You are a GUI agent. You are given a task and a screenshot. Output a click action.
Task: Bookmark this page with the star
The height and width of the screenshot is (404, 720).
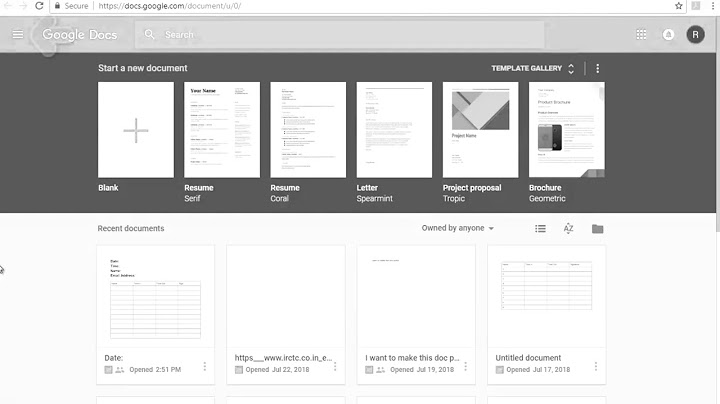pos(679,6)
